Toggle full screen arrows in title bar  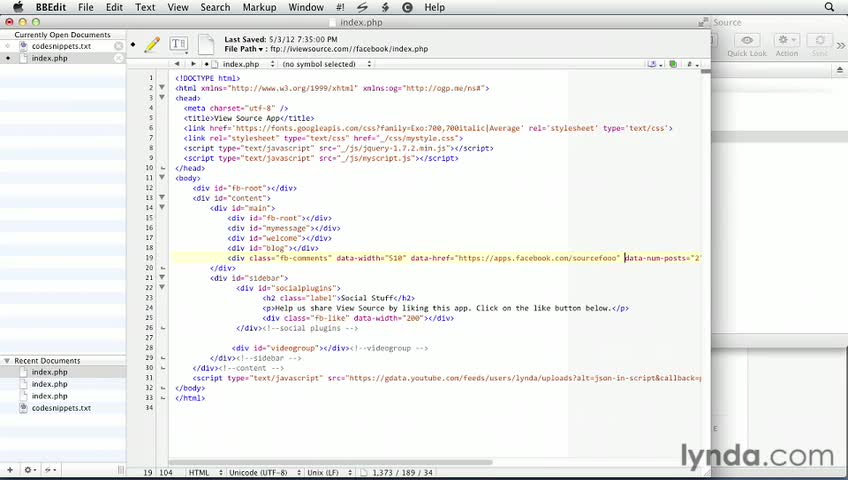pos(703,22)
